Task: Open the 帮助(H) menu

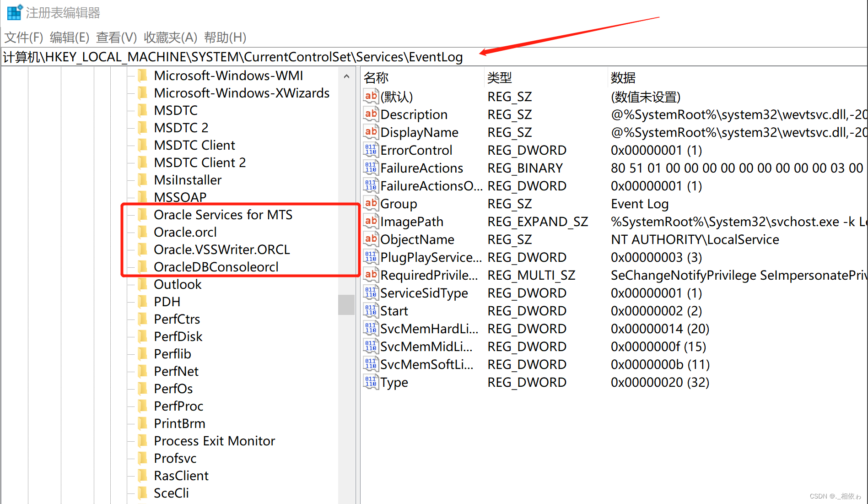Action: pyautogui.click(x=225, y=38)
